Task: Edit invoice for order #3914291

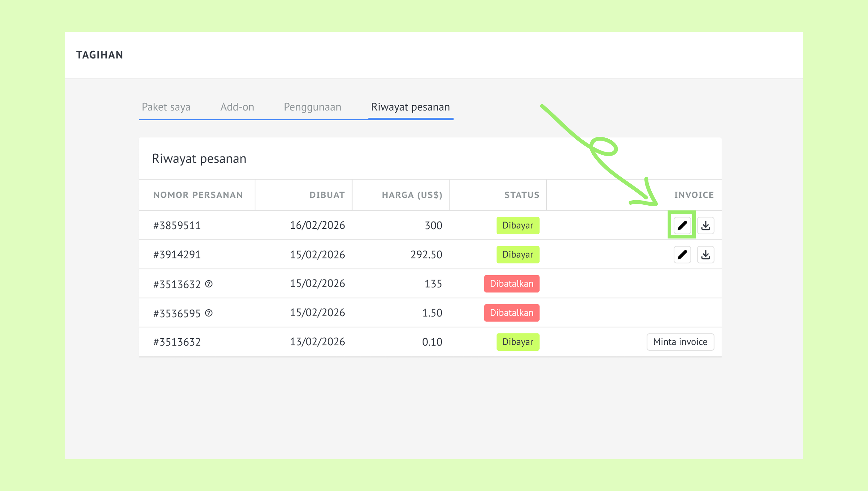Action: (682, 255)
